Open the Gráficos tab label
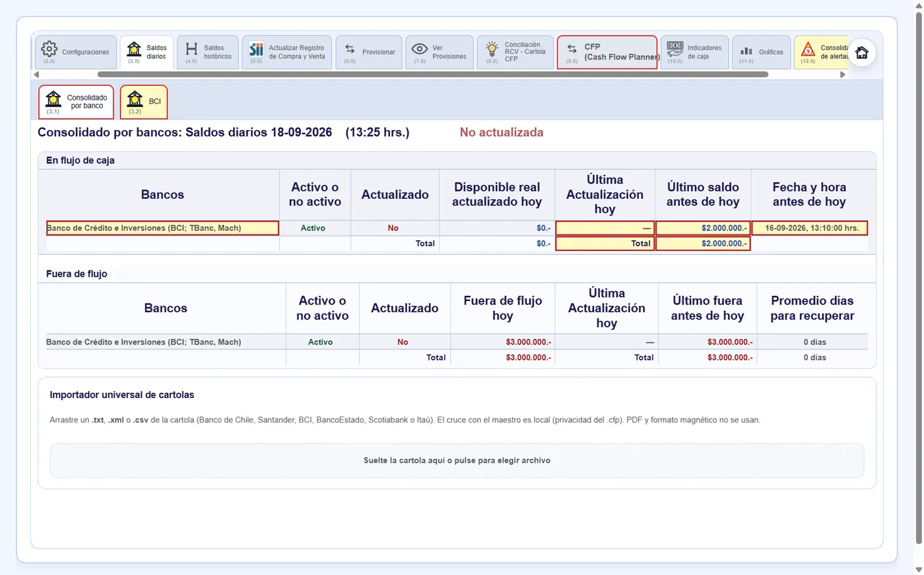Image resolution: width=924 pixels, height=575 pixels. pyautogui.click(x=771, y=52)
